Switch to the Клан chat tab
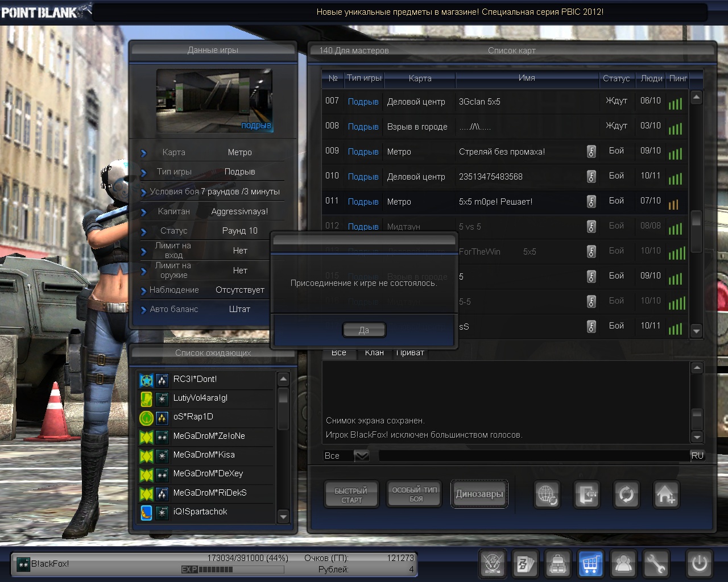 point(374,354)
